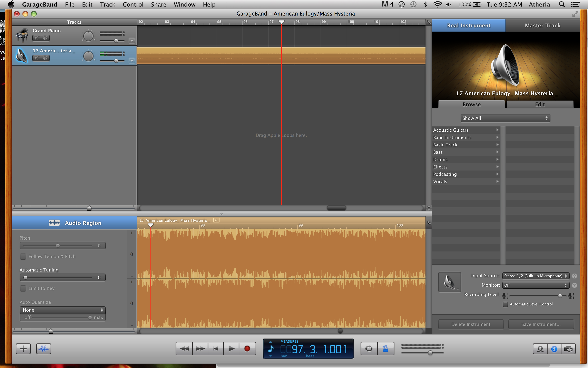Open Spotlight search in menu bar
The width and height of the screenshot is (588, 368).
(x=561, y=4)
